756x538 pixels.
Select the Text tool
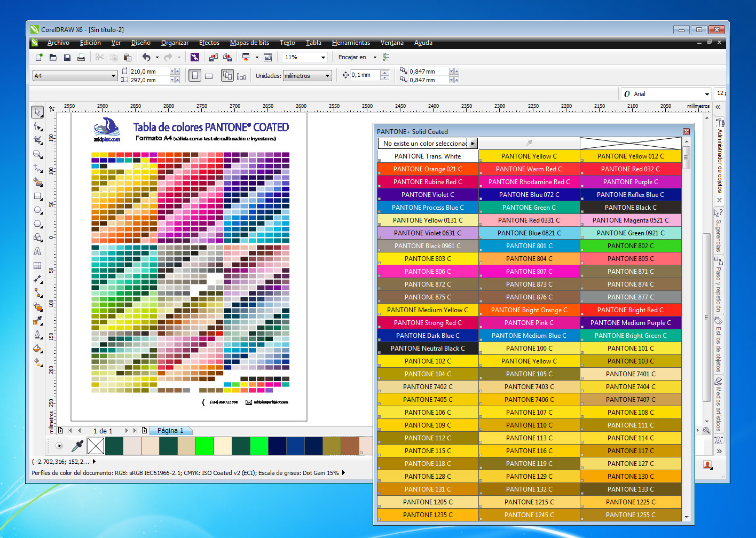(37, 251)
